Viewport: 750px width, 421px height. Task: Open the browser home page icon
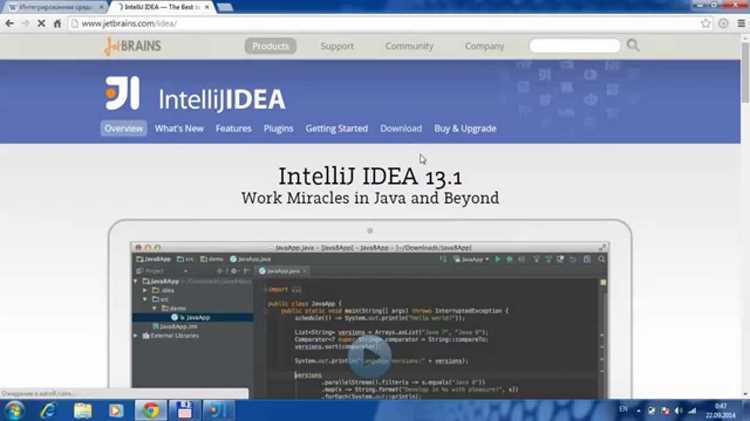point(57,23)
